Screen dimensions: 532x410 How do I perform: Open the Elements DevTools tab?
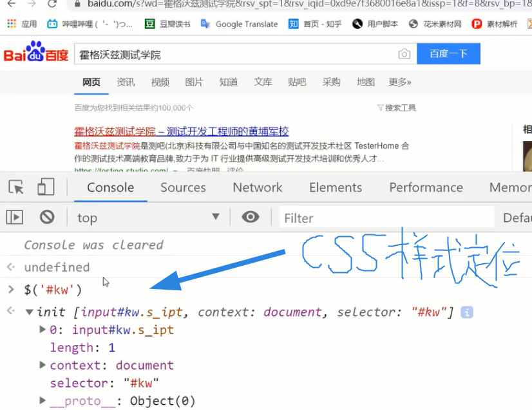pyautogui.click(x=336, y=187)
